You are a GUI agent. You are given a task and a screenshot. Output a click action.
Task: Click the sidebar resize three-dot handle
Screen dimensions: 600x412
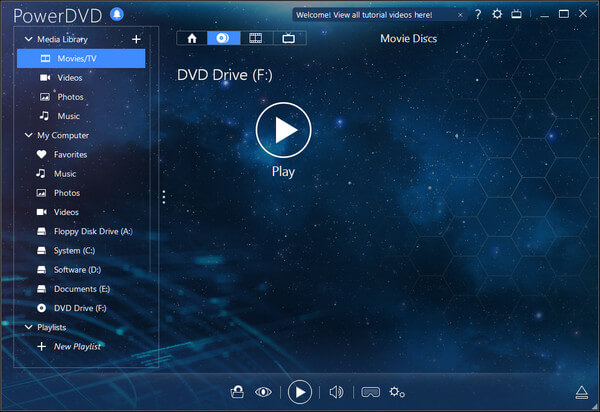(x=164, y=197)
